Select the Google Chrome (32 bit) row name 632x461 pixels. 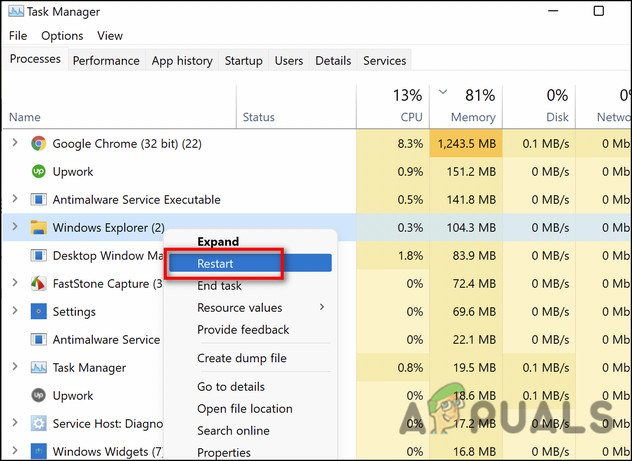click(x=127, y=144)
